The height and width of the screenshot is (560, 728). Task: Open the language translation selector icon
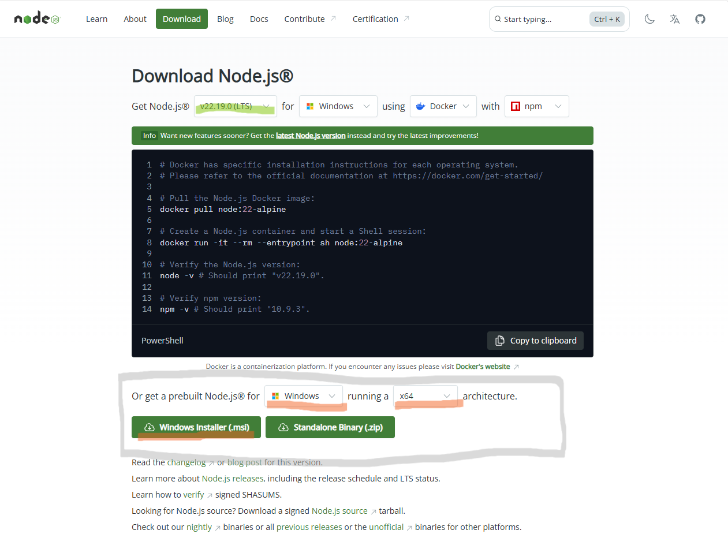tap(675, 19)
